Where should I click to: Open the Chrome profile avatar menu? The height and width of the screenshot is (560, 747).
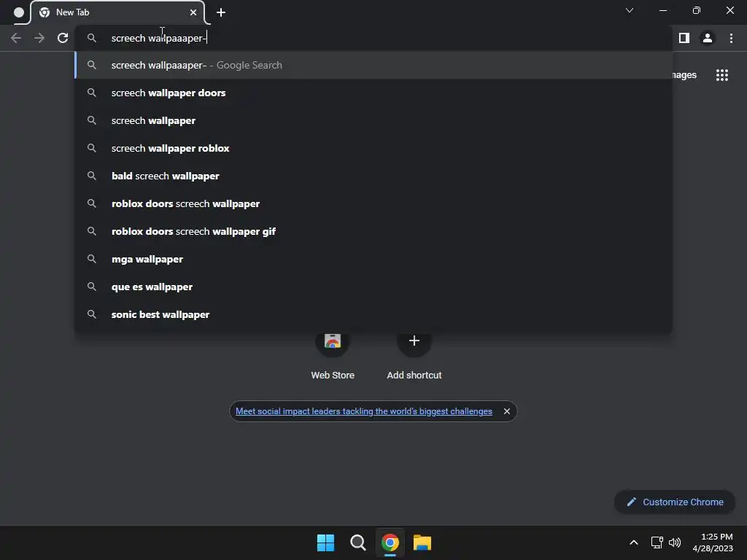(x=708, y=38)
